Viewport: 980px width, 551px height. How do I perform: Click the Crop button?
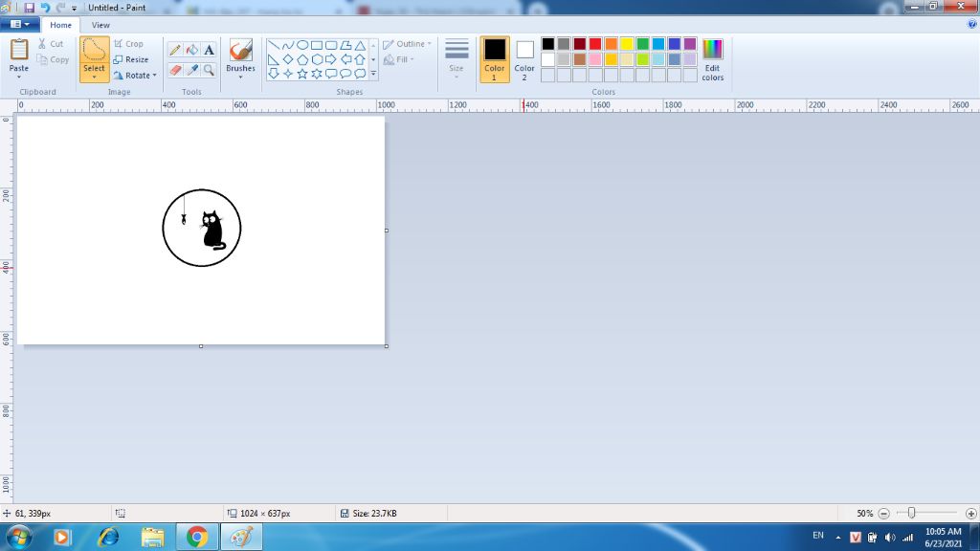(129, 44)
